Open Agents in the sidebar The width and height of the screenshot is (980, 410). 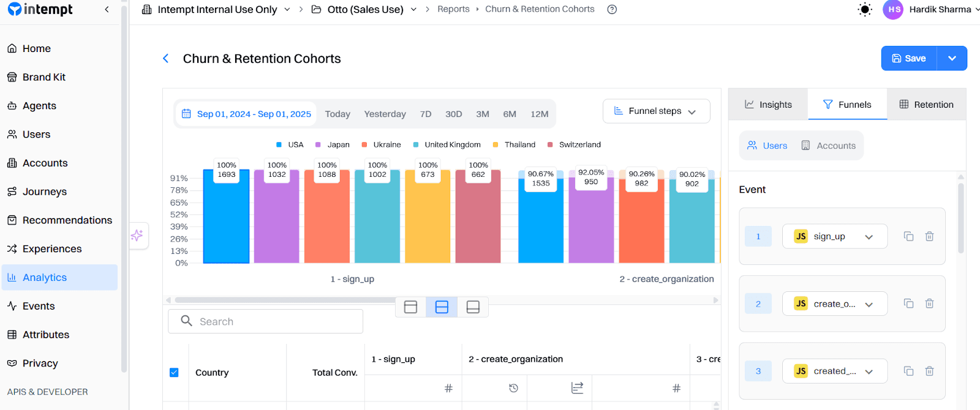click(59, 106)
